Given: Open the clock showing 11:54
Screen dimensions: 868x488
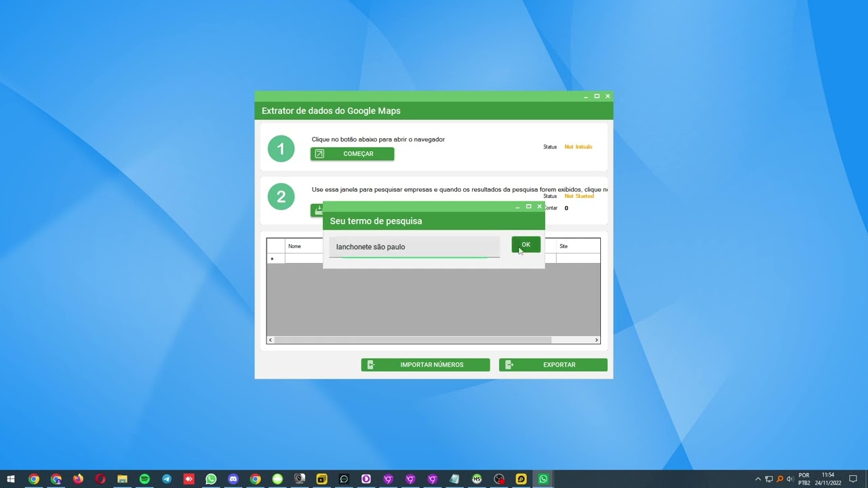Looking at the screenshot, I should 828,479.
